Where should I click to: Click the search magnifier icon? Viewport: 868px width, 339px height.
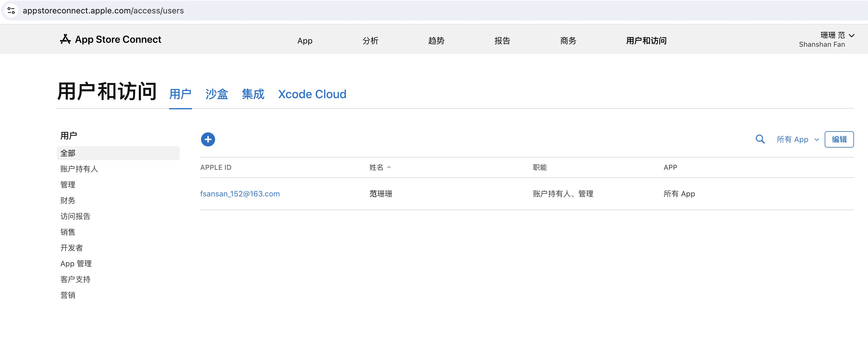(x=760, y=139)
